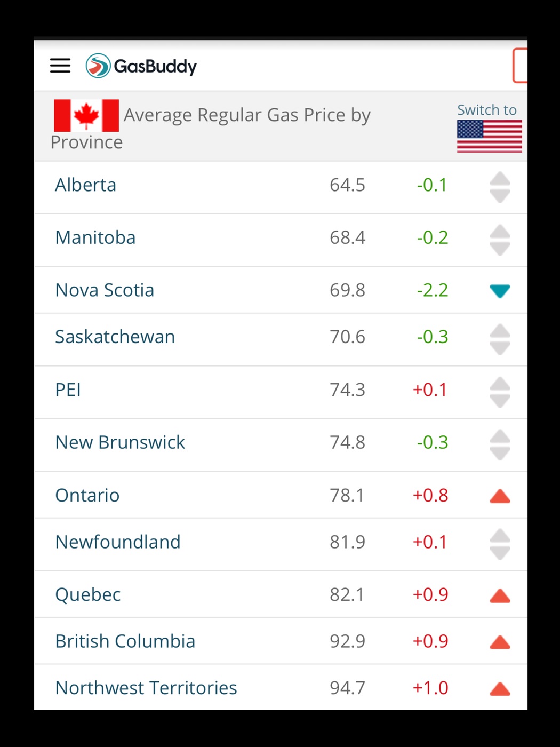Click the GasBuddy logo

141,66
